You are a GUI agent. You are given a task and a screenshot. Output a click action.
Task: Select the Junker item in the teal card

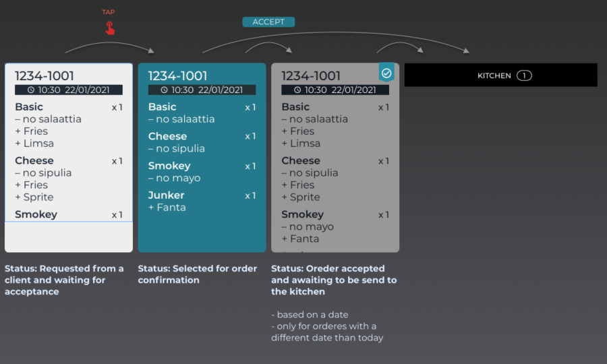(x=167, y=195)
